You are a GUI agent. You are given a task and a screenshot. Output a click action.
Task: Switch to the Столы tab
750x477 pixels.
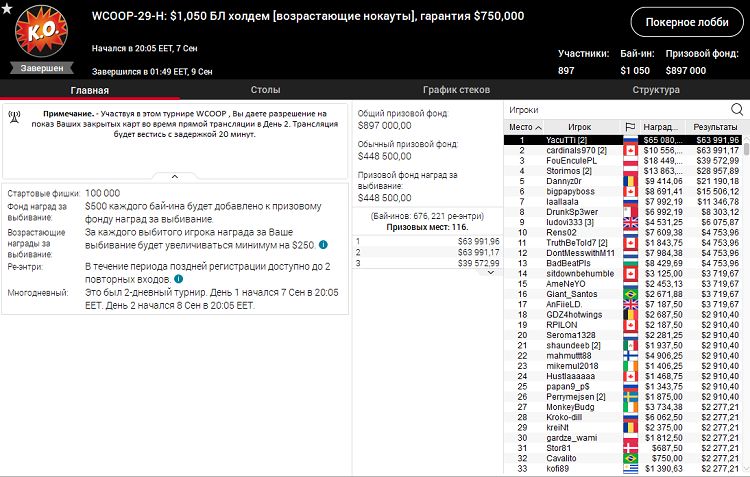coord(265,90)
